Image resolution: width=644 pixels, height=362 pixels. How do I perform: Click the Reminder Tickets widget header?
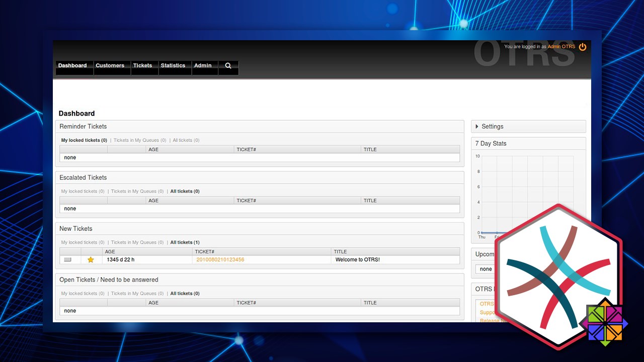(260, 127)
